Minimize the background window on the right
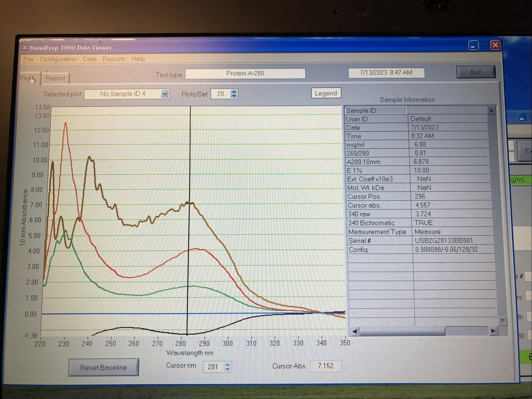 pyautogui.click(x=522, y=118)
